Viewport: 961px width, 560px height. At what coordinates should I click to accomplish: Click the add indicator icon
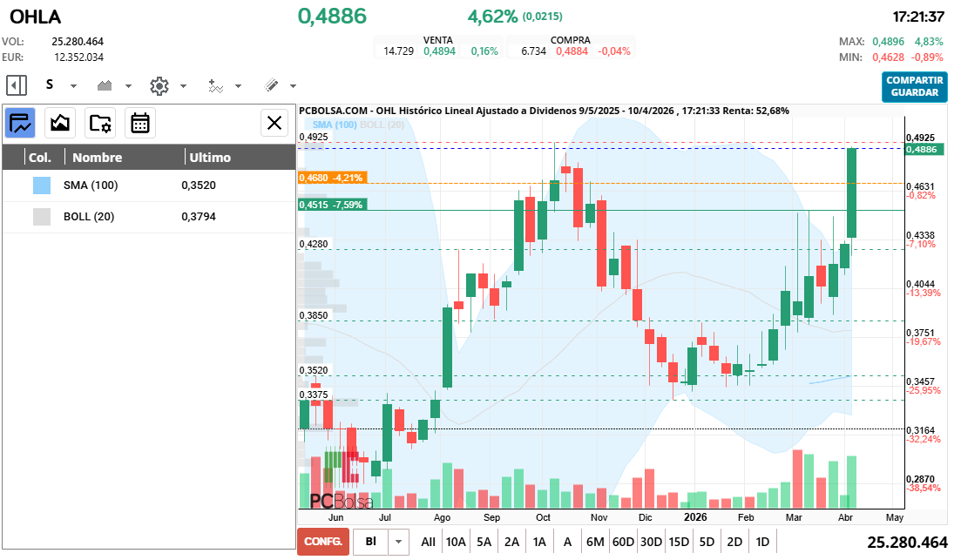coord(215,85)
